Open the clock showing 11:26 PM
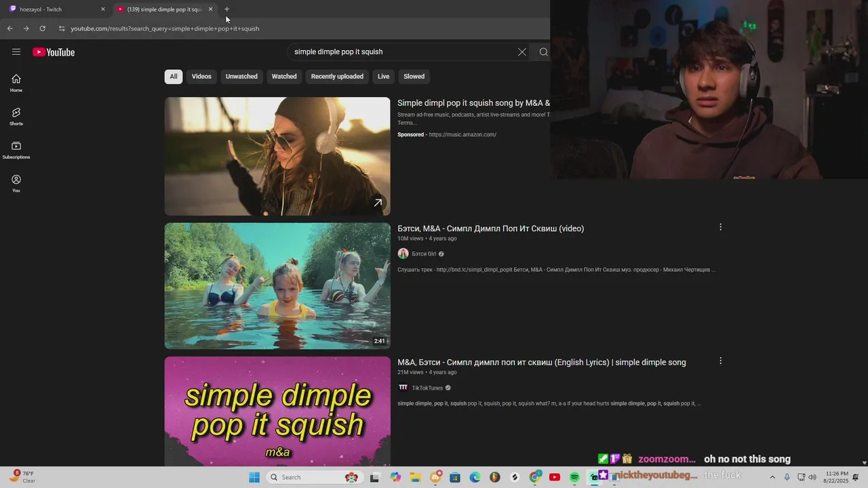The height and width of the screenshot is (488, 868). click(x=837, y=477)
